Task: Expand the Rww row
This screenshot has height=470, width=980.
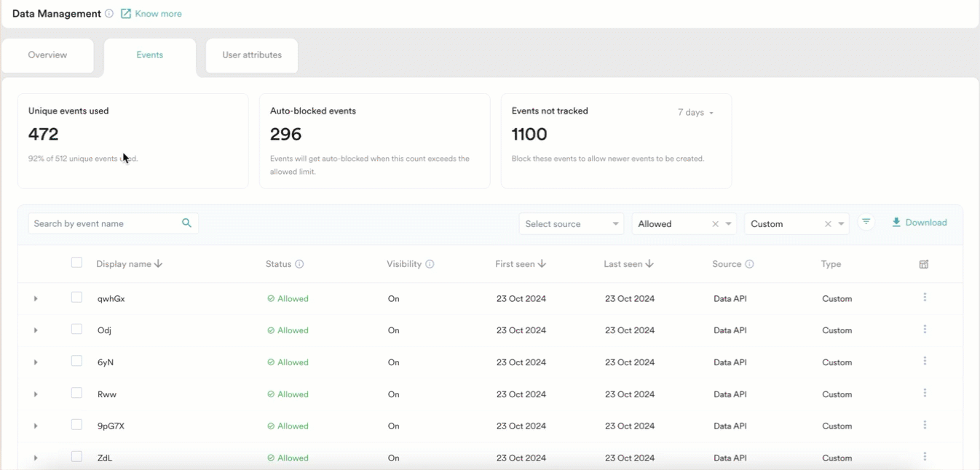Action: click(36, 394)
